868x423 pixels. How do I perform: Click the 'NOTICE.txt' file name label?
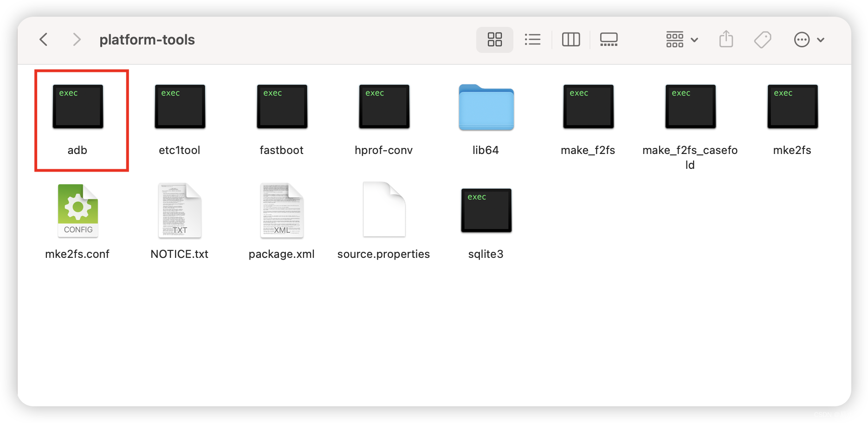(x=180, y=254)
